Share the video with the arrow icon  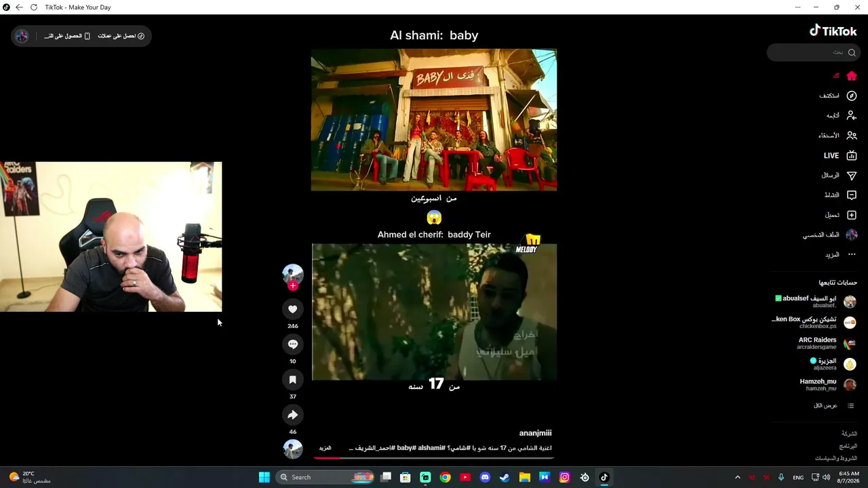click(x=293, y=415)
